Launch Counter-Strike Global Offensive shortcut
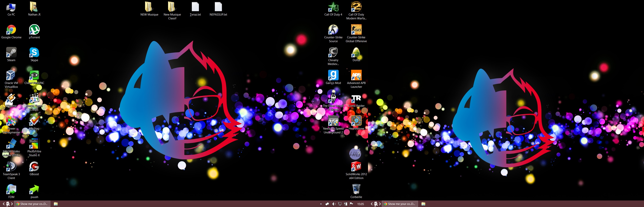 pyautogui.click(x=356, y=34)
